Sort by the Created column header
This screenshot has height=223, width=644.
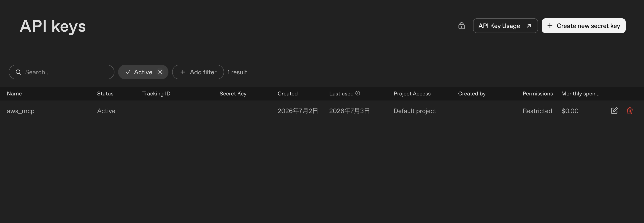287,94
